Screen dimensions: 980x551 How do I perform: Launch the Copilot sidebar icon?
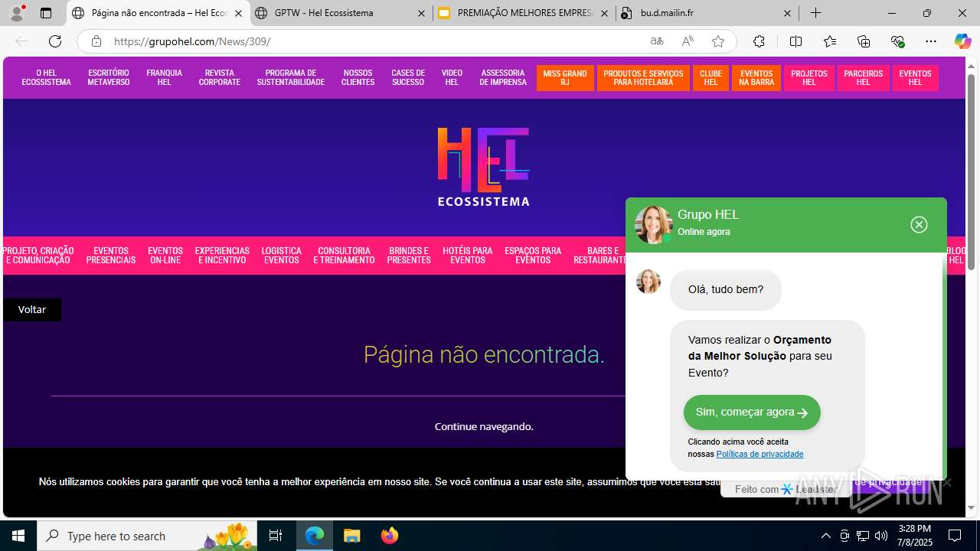pos(962,41)
